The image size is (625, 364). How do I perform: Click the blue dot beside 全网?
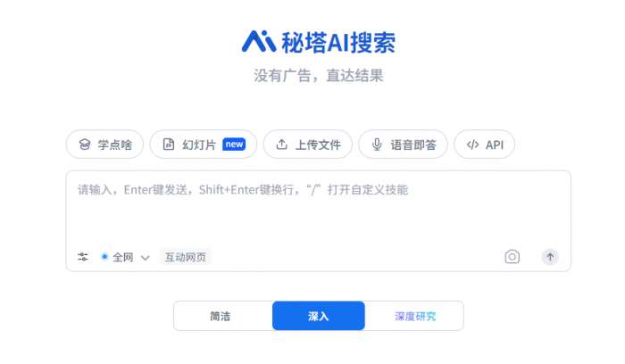click(104, 256)
